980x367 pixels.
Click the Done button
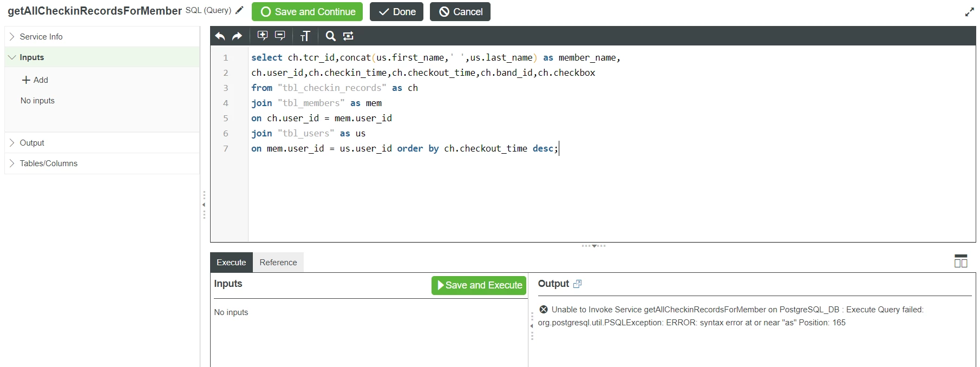coord(396,12)
